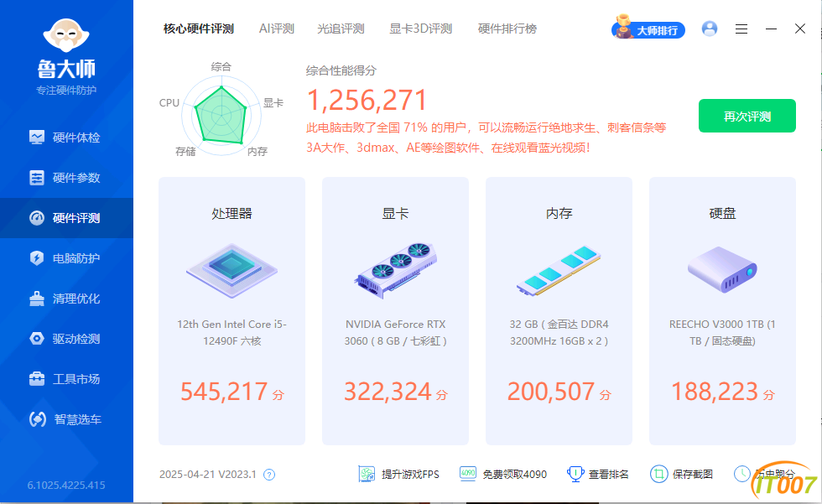
Task: Click the 硬盘 card heading
Action: click(x=722, y=213)
